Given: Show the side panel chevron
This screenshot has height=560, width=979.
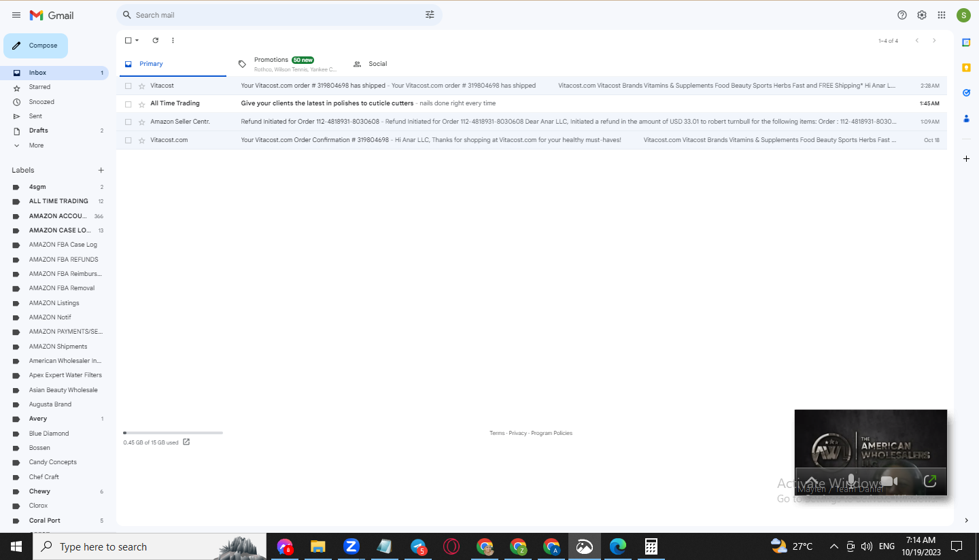Looking at the screenshot, I should (966, 521).
